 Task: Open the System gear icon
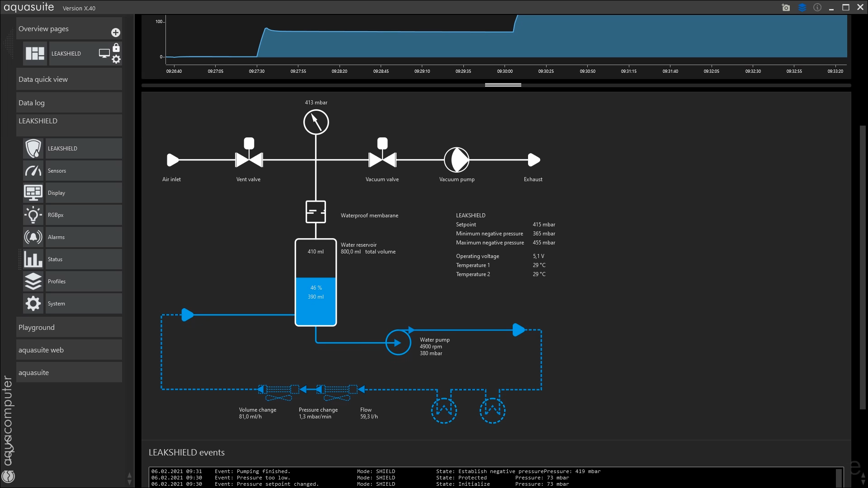(x=33, y=303)
